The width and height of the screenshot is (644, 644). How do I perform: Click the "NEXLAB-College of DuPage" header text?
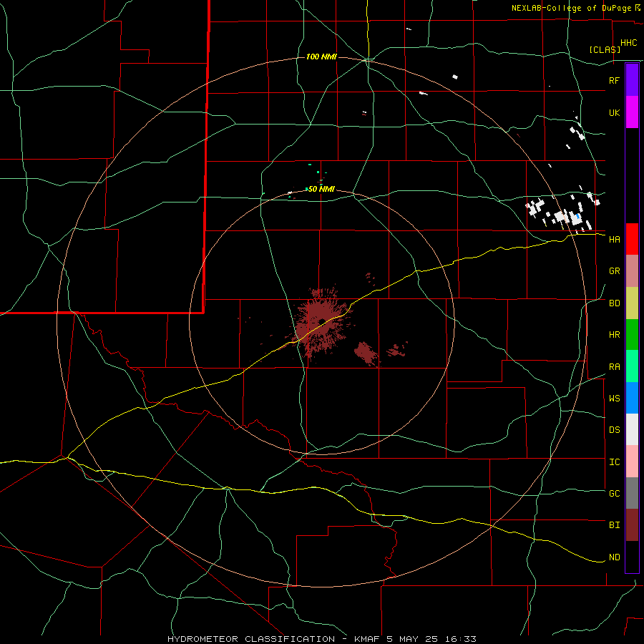pos(571,8)
